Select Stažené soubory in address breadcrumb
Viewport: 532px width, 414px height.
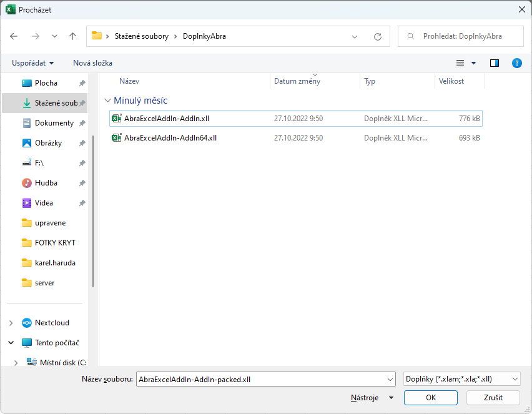142,36
